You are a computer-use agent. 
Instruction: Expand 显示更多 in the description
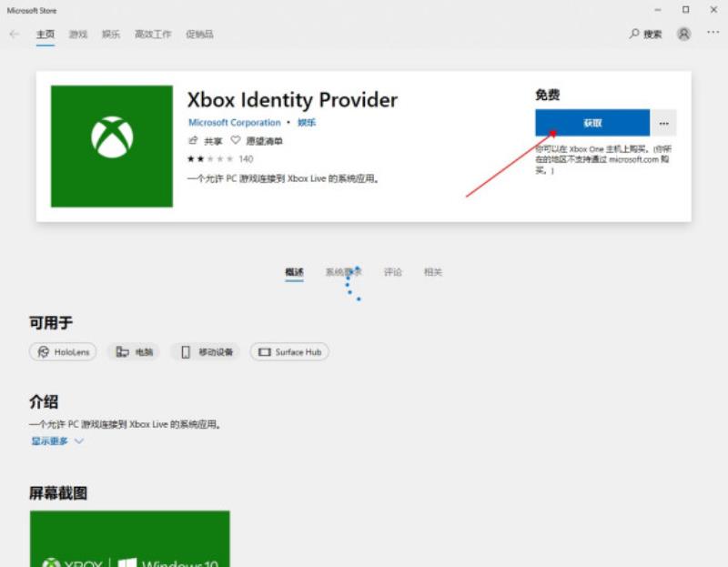[50, 441]
